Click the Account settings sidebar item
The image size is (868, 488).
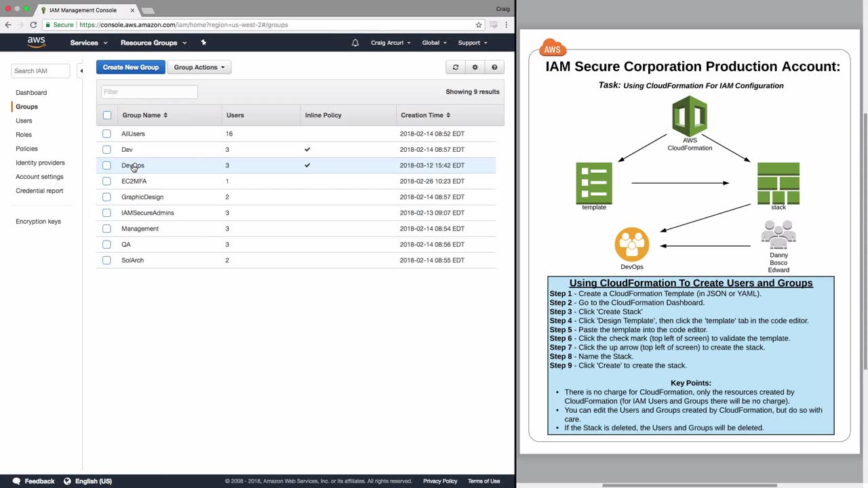(x=39, y=177)
